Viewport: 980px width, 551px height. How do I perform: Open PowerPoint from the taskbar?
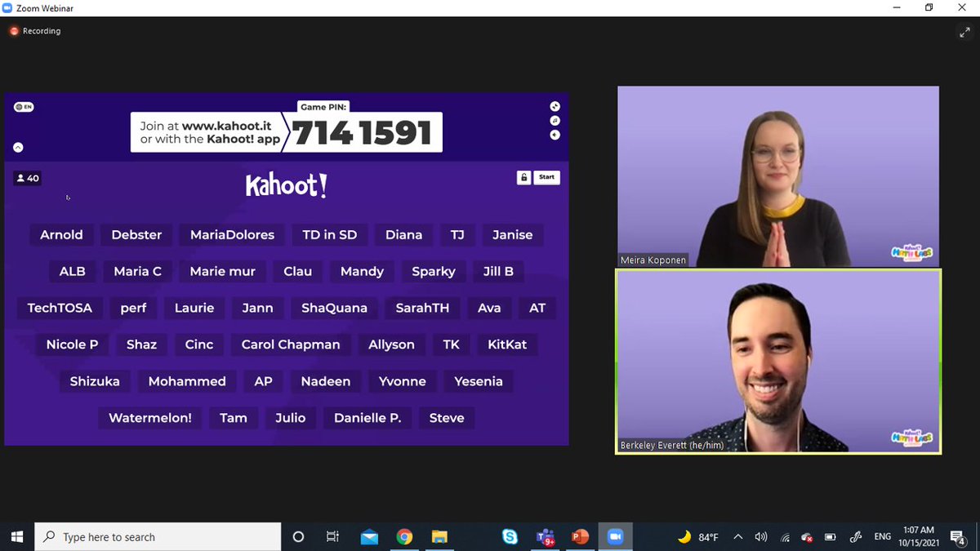point(581,536)
